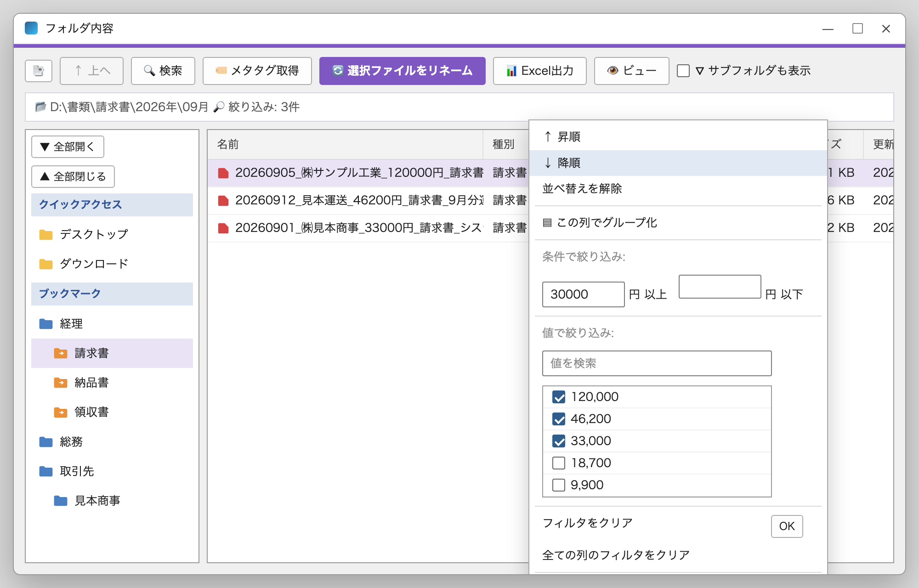Image resolution: width=919 pixels, height=588 pixels.
Task: Collapse the ブックマーク section header
Action: (x=112, y=294)
